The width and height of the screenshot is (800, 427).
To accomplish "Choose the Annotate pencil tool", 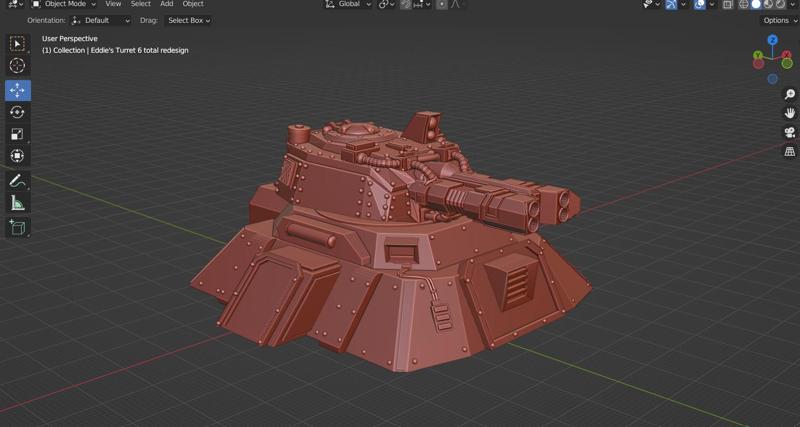I will point(17,181).
